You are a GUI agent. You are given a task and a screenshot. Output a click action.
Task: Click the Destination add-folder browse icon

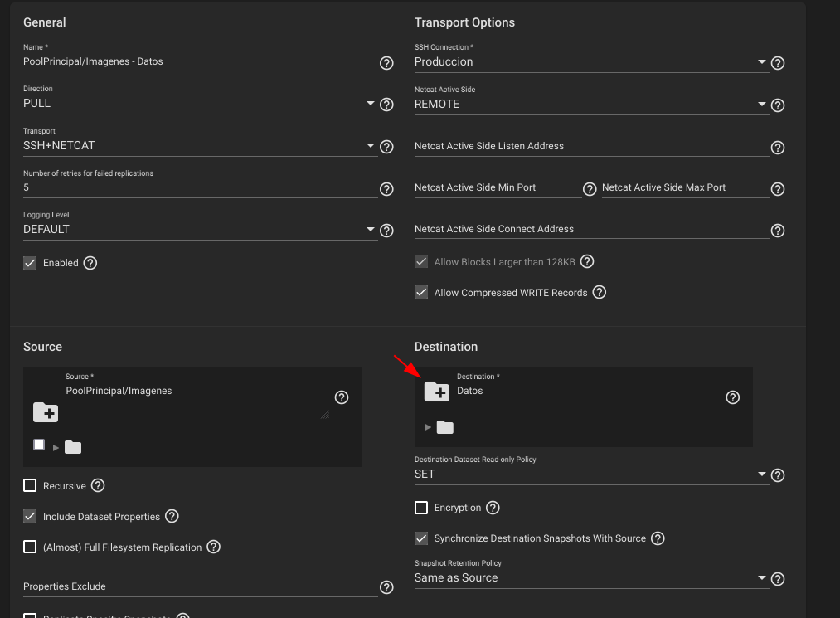(437, 392)
